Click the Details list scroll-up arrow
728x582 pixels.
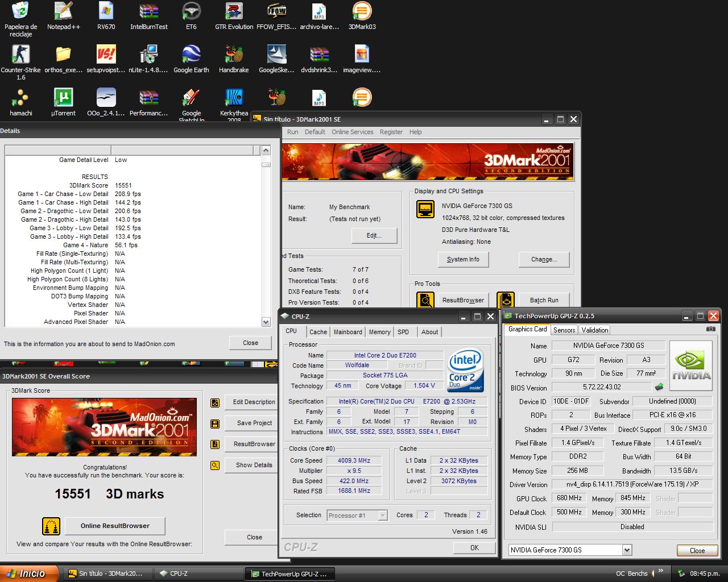pos(266,151)
